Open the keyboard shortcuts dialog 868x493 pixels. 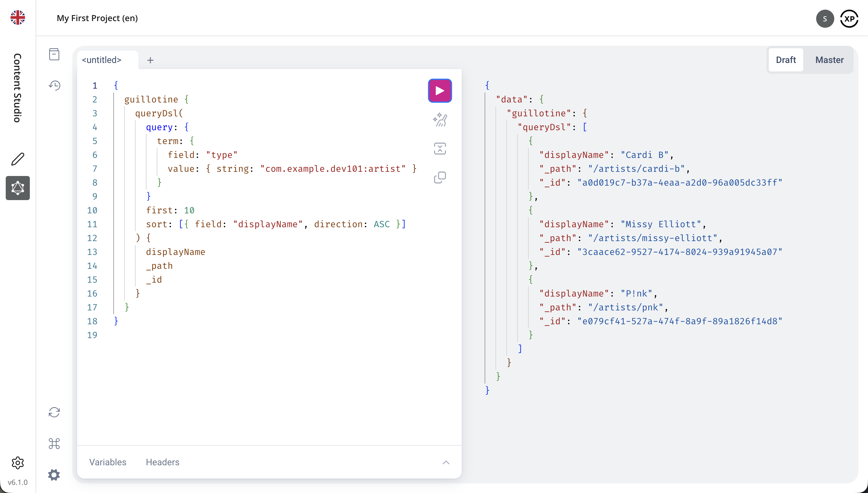click(54, 443)
